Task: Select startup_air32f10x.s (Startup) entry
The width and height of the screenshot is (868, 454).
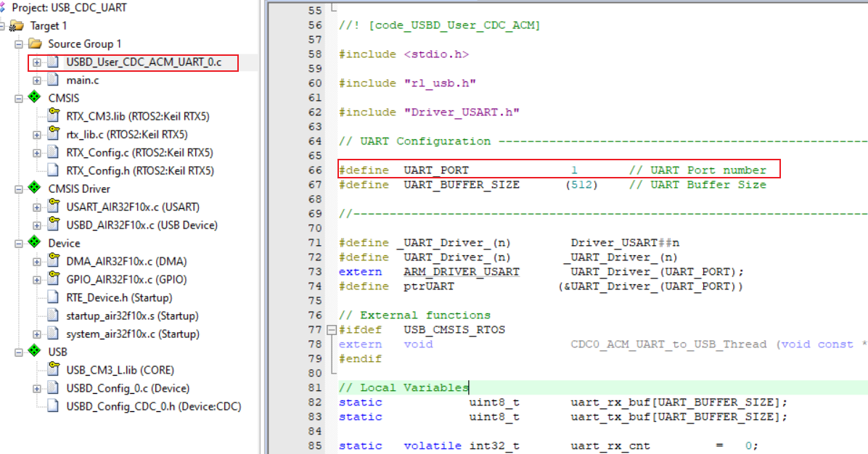Action: coord(132,315)
